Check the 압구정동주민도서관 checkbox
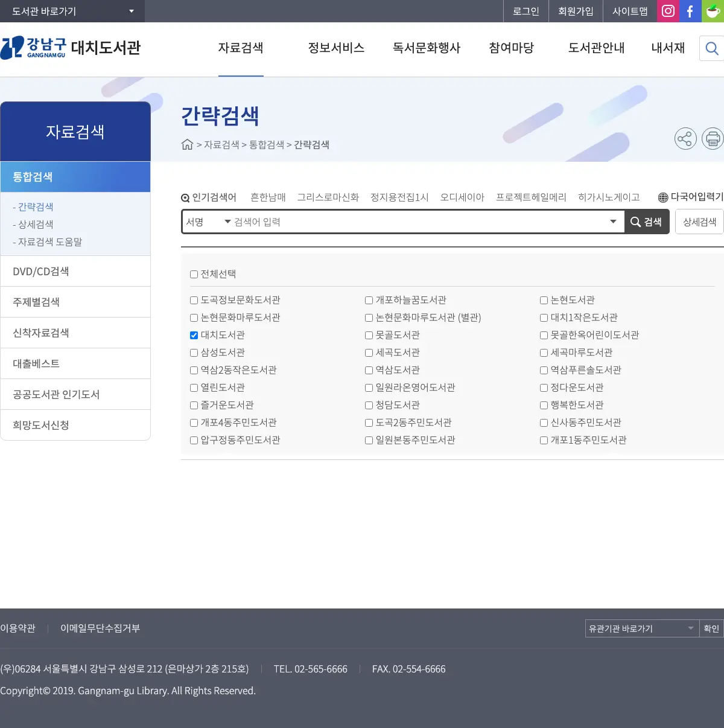 pyautogui.click(x=194, y=440)
